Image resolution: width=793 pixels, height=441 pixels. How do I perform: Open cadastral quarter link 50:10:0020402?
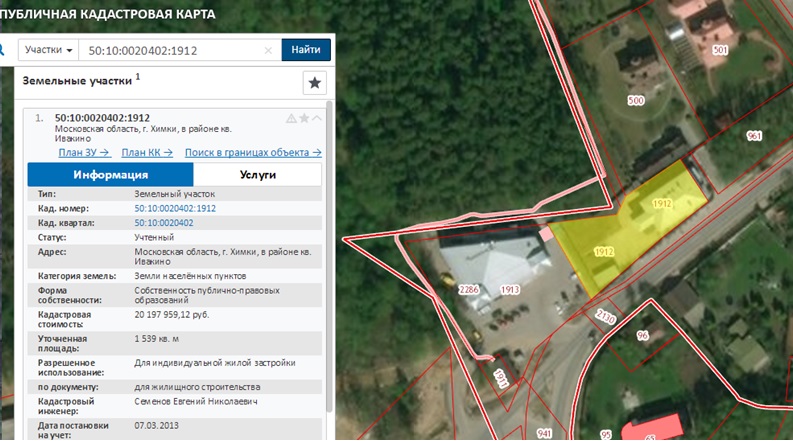click(x=164, y=222)
